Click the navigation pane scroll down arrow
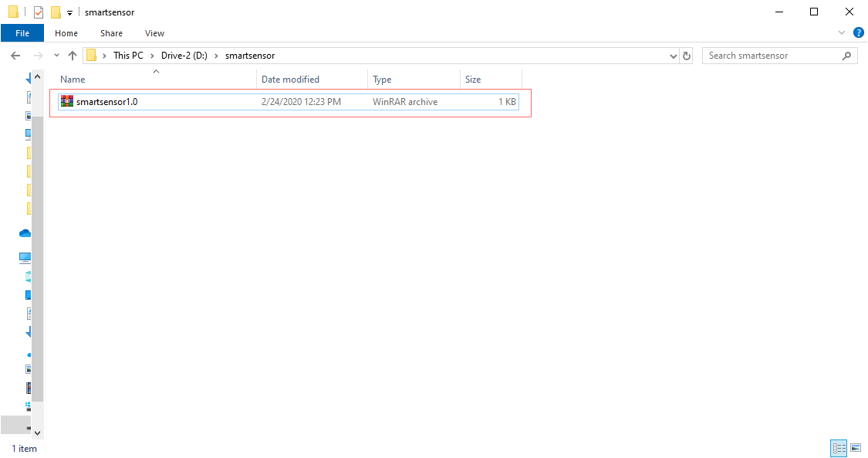 click(37, 433)
